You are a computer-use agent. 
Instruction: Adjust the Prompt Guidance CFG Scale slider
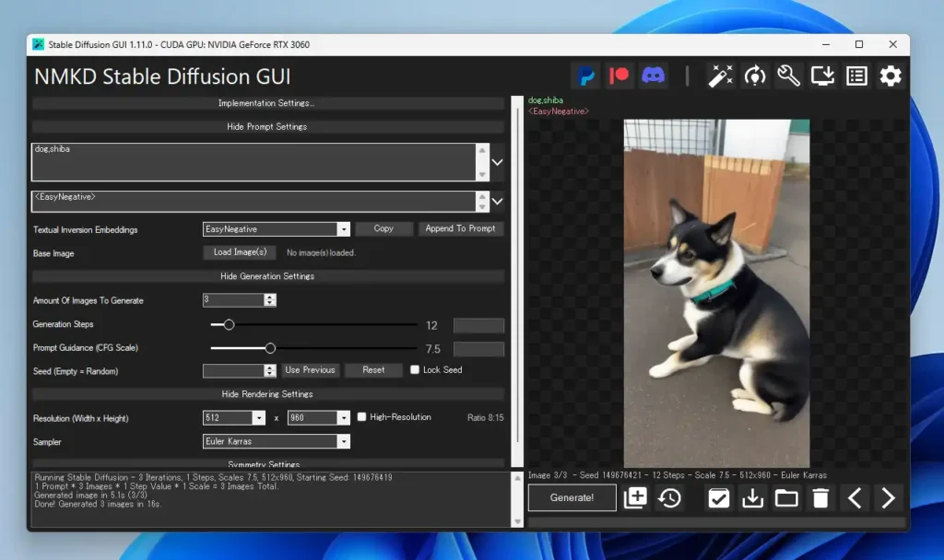tap(270, 348)
